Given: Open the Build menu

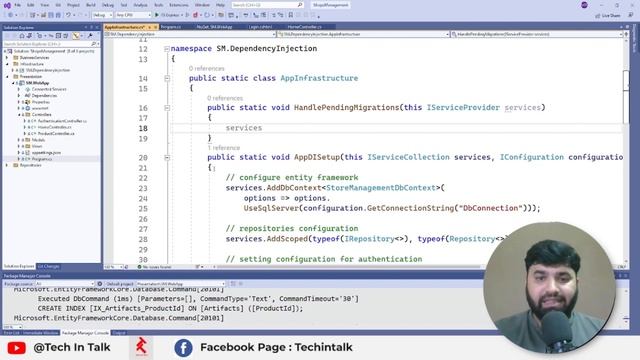Looking at the screenshot, I should pos(91,5).
